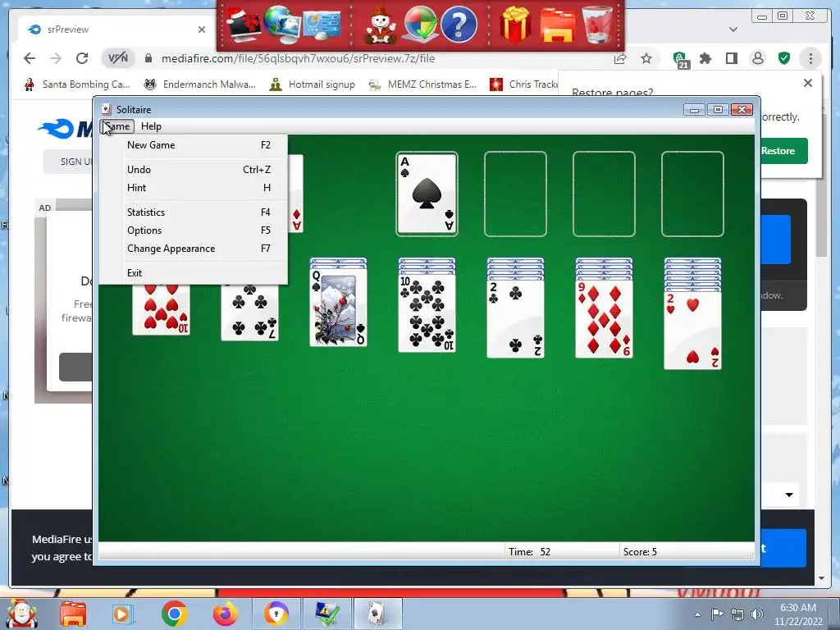Select the two of hearts card
Viewport: 840px width, 630px height.
(692, 331)
